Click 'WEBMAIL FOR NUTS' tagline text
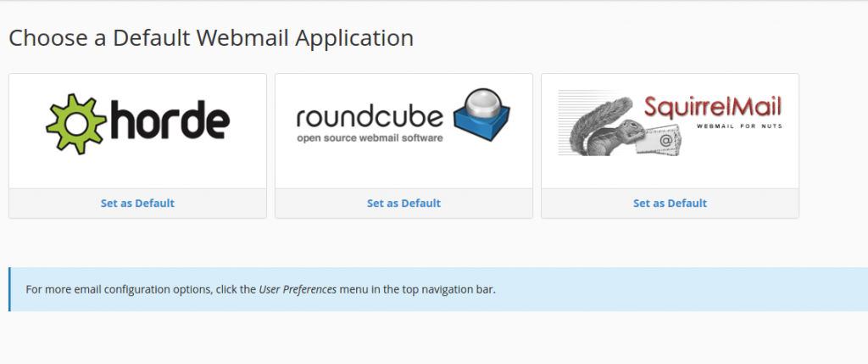This screenshot has width=868, height=364. pos(739,126)
